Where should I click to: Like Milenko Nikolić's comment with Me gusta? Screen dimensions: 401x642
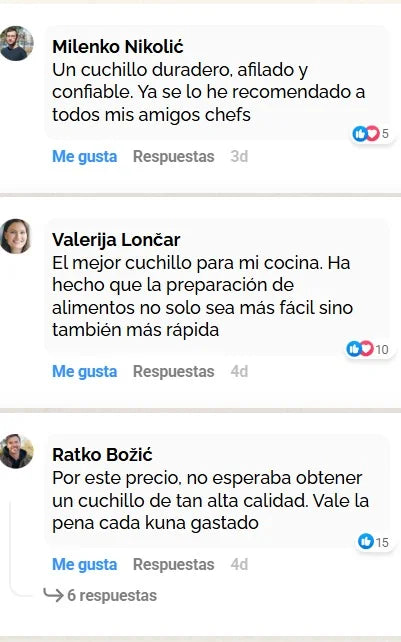(84, 156)
